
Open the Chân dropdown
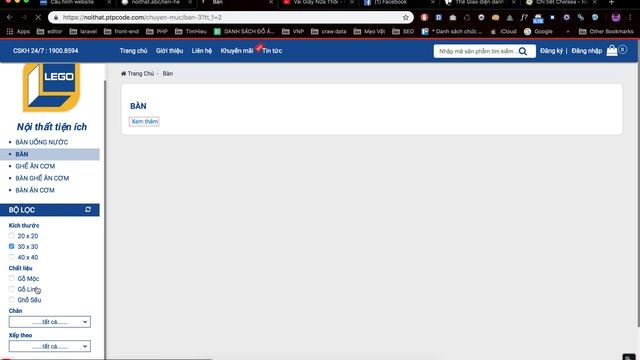click(49, 322)
